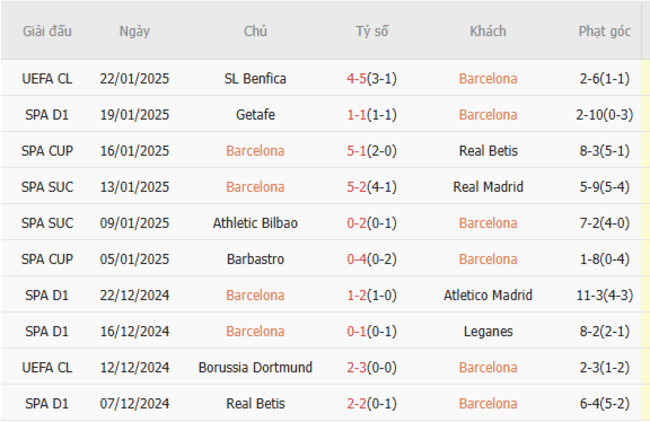Screen dimensions: 650x422
Task: Select the 16/01/2025 date cell
Action: pyautogui.click(x=134, y=150)
